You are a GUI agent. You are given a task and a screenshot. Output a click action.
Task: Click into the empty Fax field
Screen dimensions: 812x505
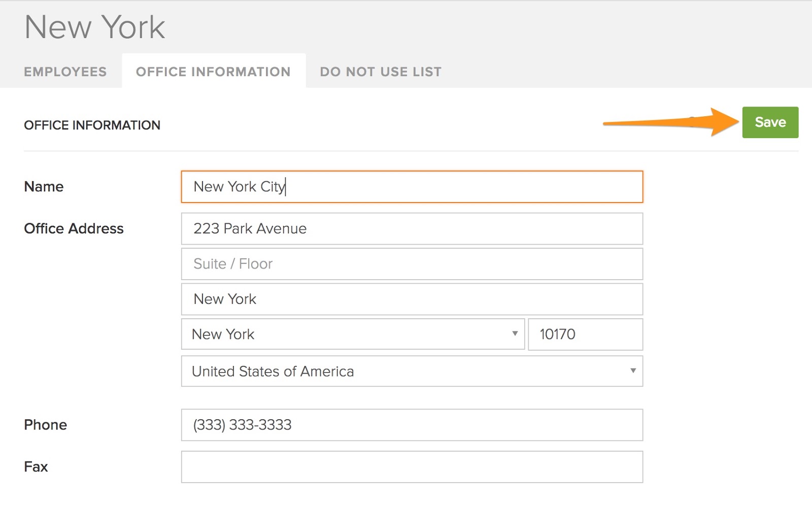coord(411,467)
